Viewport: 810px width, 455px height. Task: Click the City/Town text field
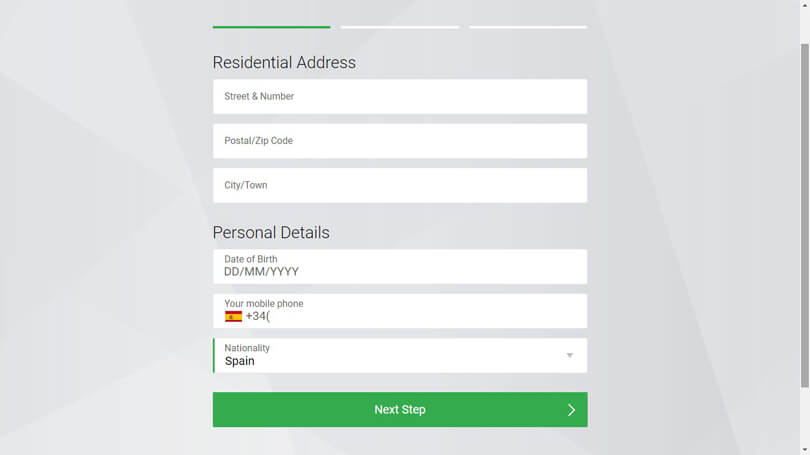coord(400,185)
